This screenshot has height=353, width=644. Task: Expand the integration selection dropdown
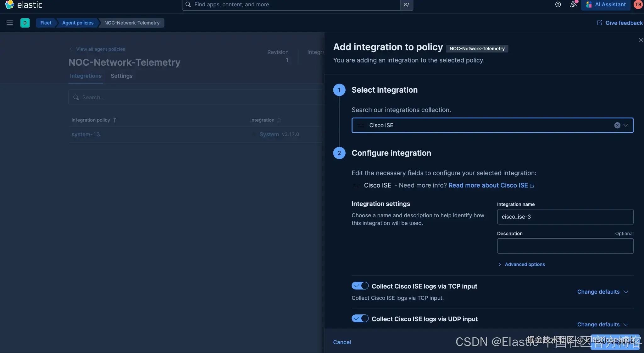coord(626,125)
